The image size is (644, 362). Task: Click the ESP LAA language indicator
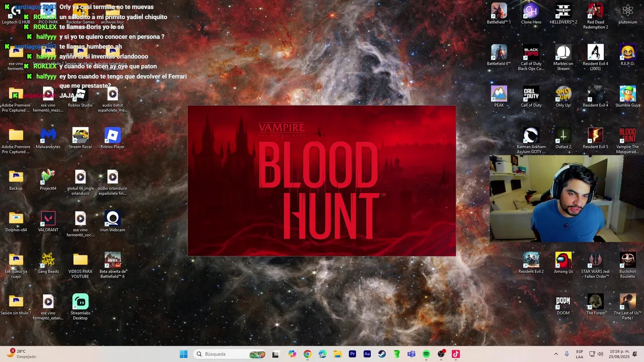[580, 354]
